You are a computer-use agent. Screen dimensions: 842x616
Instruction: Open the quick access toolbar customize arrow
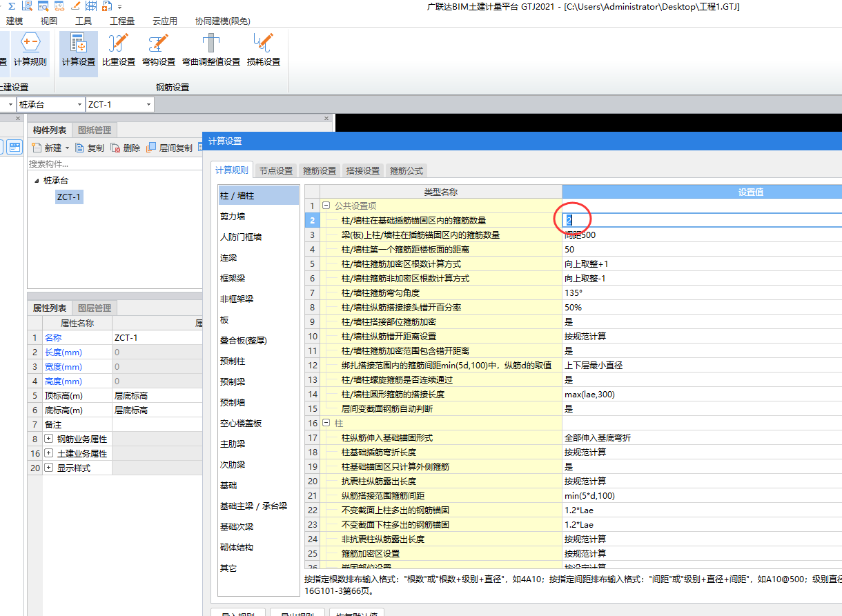(x=119, y=7)
